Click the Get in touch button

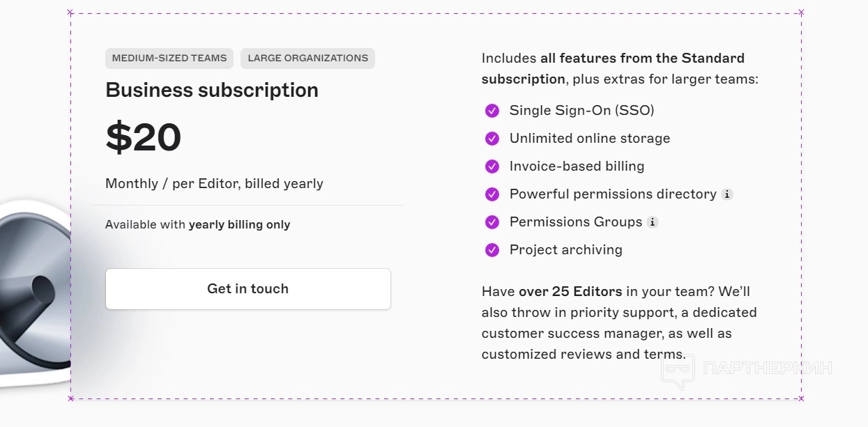pos(248,289)
